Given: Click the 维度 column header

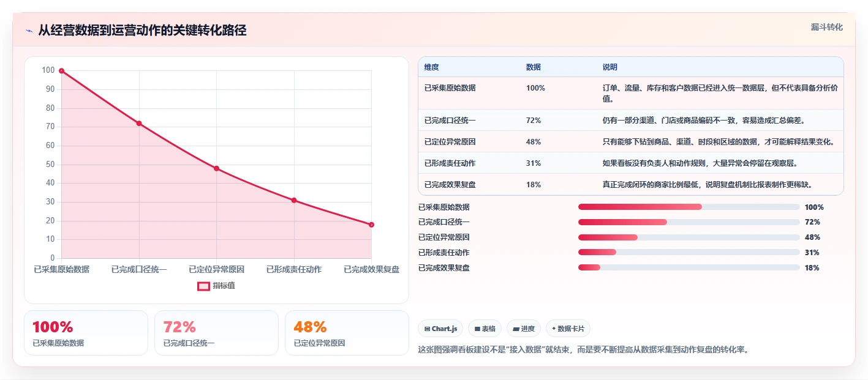Looking at the screenshot, I should 432,67.
